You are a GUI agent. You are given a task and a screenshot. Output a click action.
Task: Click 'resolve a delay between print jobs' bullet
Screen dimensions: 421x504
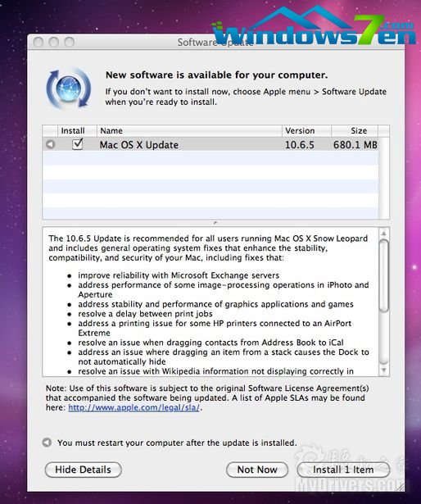tap(145, 314)
